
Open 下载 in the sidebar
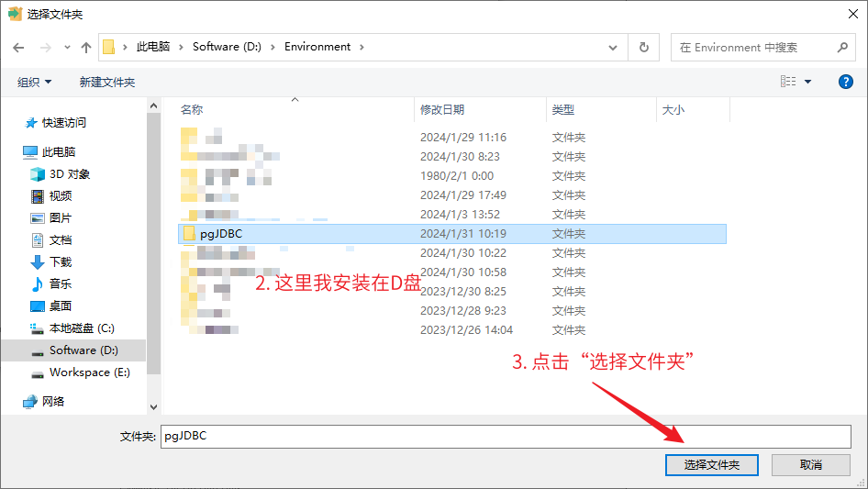click(60, 261)
